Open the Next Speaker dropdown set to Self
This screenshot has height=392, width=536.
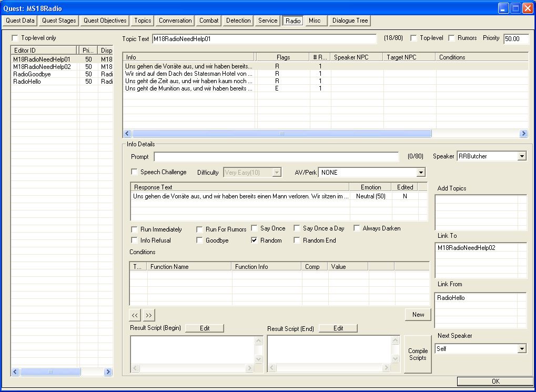pyautogui.click(x=522, y=349)
